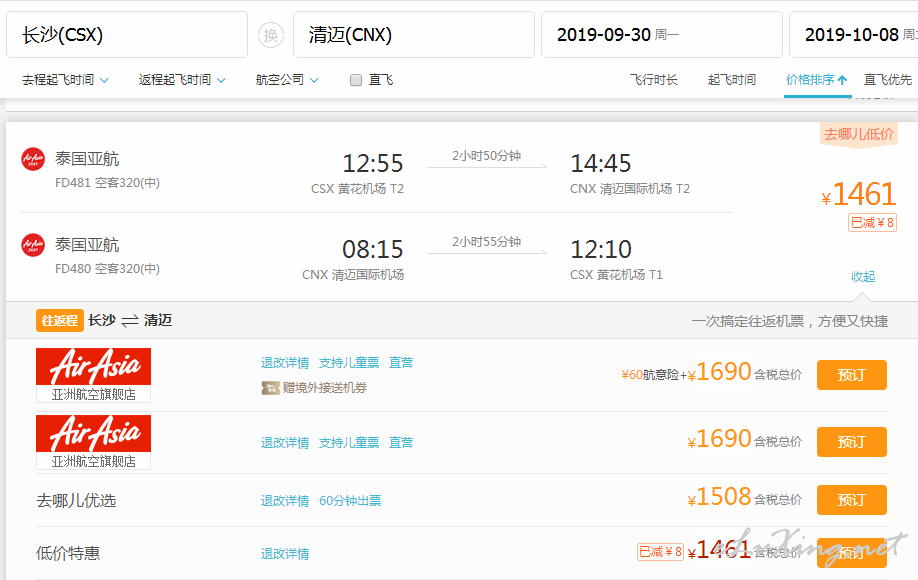
Task: Click AirAsia logo on FD480 flight
Action: click(33, 245)
